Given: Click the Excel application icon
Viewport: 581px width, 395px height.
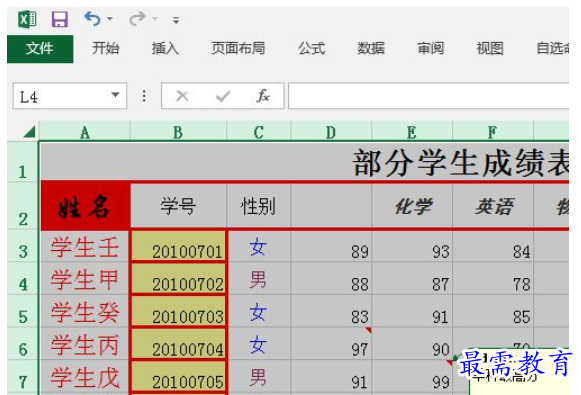Looking at the screenshot, I should click(x=27, y=19).
